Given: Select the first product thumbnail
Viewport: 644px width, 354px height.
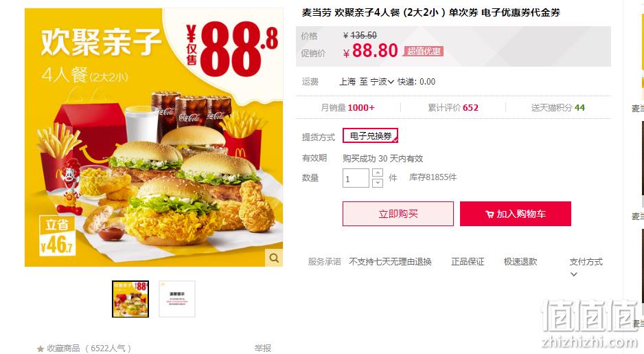Looking at the screenshot, I should 130,299.
